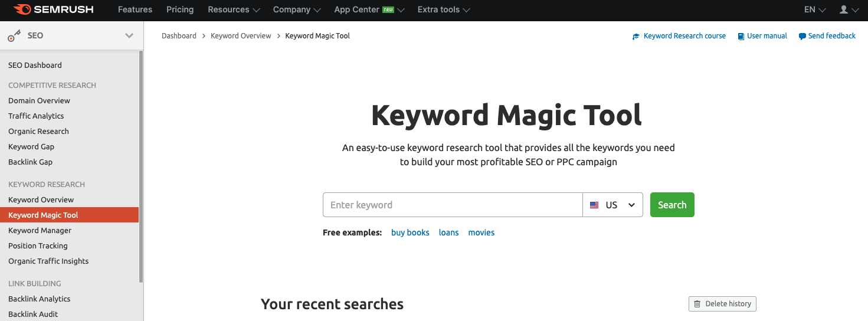Go to Dashboard breadcrumb
This screenshot has width=868, height=321.
point(179,36)
